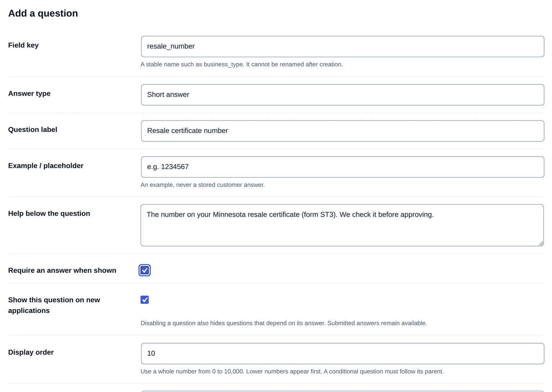Image resolution: width=552 pixels, height=392 pixels.
Task: Click the 'Require an answer when shown' label
Action: point(62,270)
